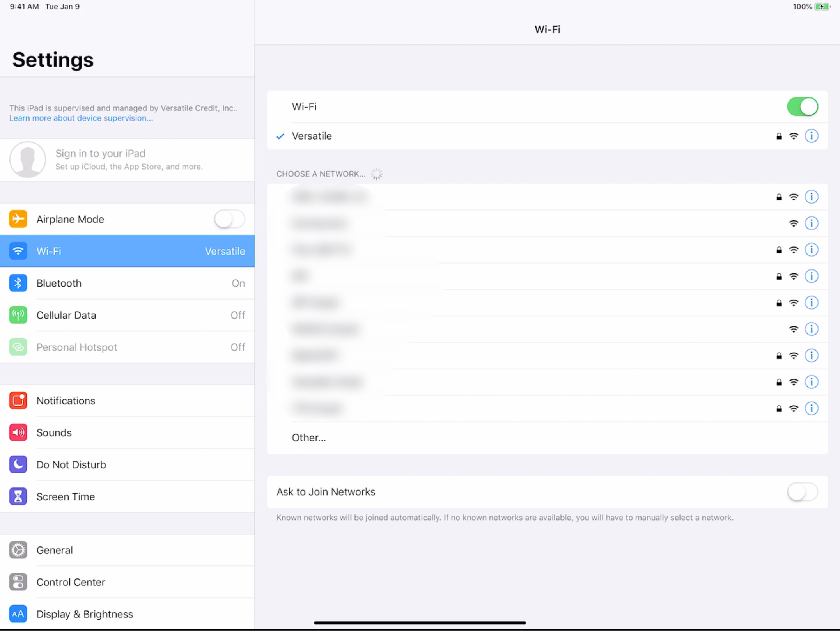Viewport: 840px width, 631px height.
Task: Tap the Airplane Mode icon
Action: (x=18, y=219)
